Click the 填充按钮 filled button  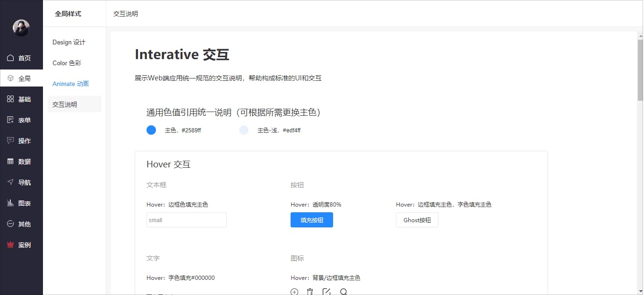pyautogui.click(x=311, y=219)
